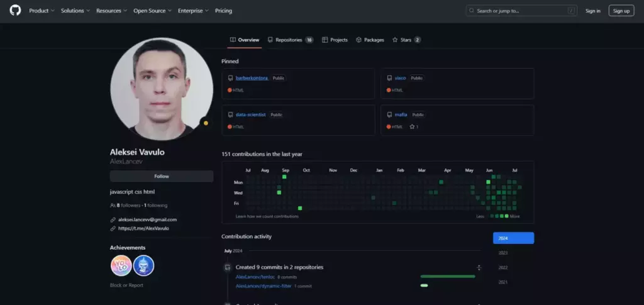The image size is (644, 305).
Task: Select the 2024 year filter
Action: click(x=513, y=238)
